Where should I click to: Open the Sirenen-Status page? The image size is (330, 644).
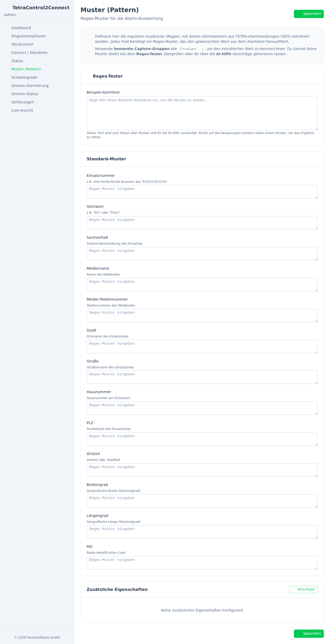click(x=24, y=94)
